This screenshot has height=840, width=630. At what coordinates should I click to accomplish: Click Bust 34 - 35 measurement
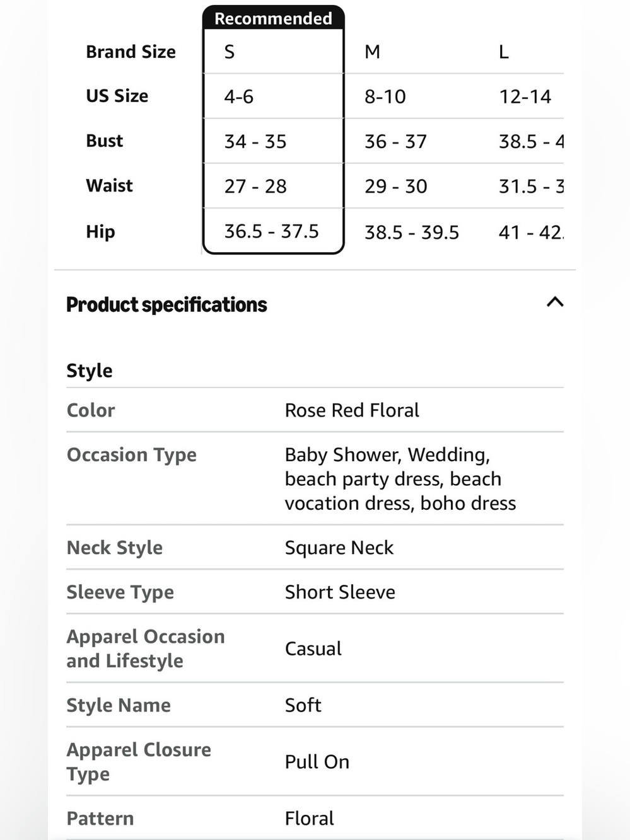coord(255,141)
